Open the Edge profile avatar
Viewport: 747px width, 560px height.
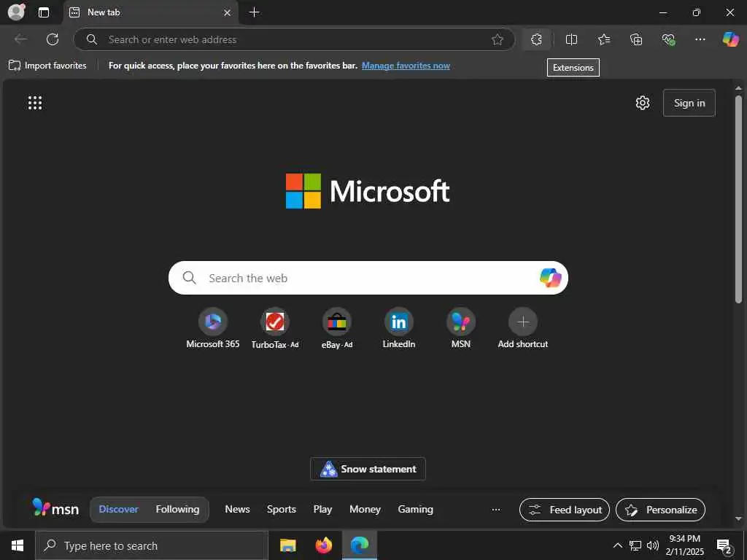[17, 12]
